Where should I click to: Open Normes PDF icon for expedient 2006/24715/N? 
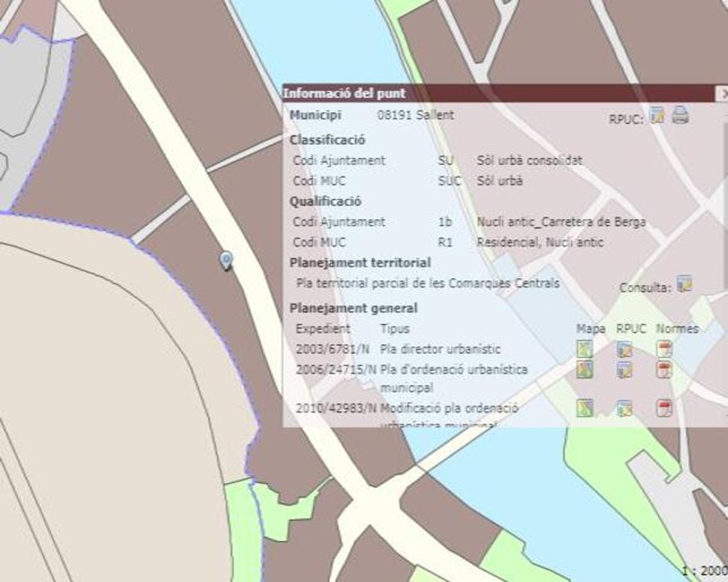[663, 370]
